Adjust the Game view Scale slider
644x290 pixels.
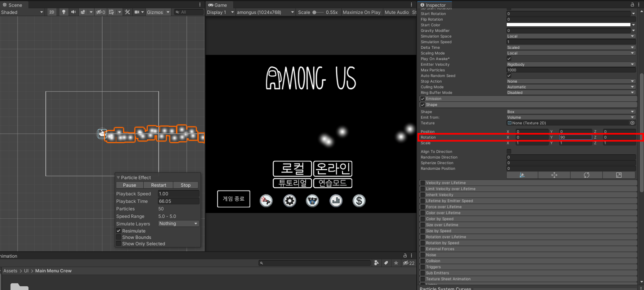click(317, 12)
